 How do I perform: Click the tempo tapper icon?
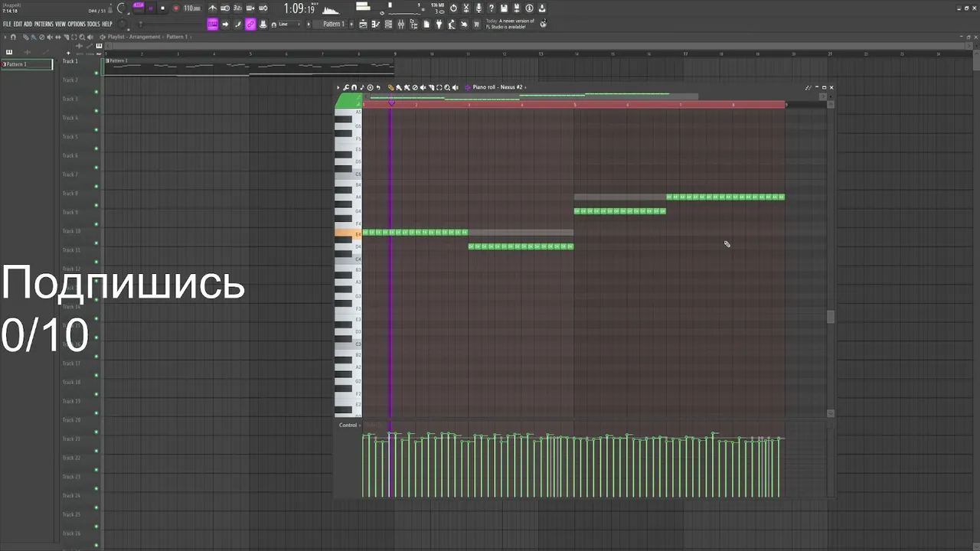451,24
